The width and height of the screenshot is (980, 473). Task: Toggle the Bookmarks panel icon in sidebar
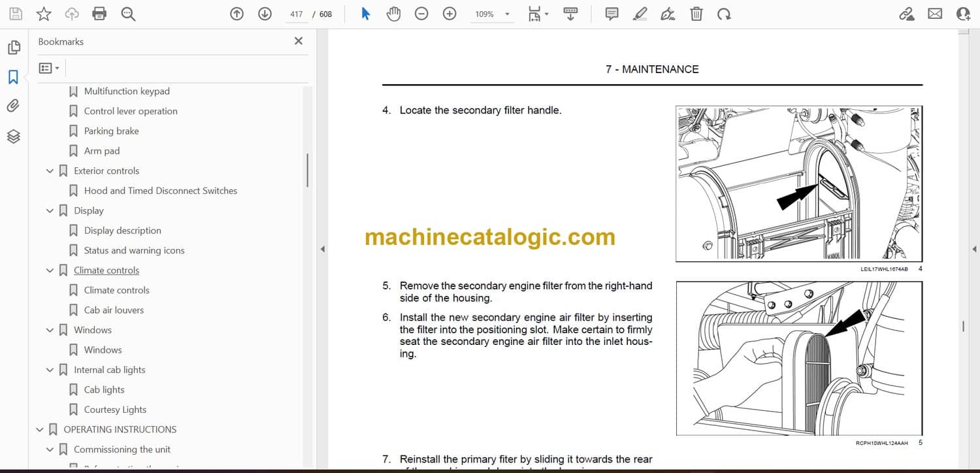(13, 77)
